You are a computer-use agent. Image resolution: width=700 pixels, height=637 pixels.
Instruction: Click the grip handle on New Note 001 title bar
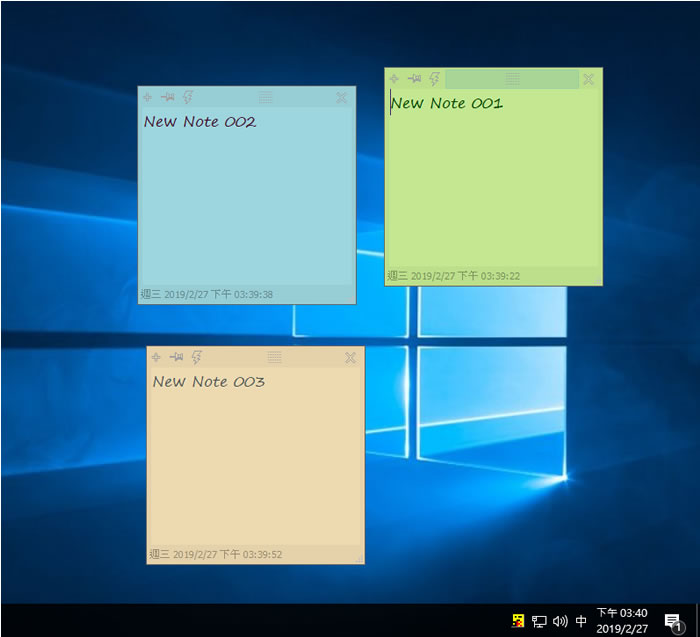pos(512,79)
